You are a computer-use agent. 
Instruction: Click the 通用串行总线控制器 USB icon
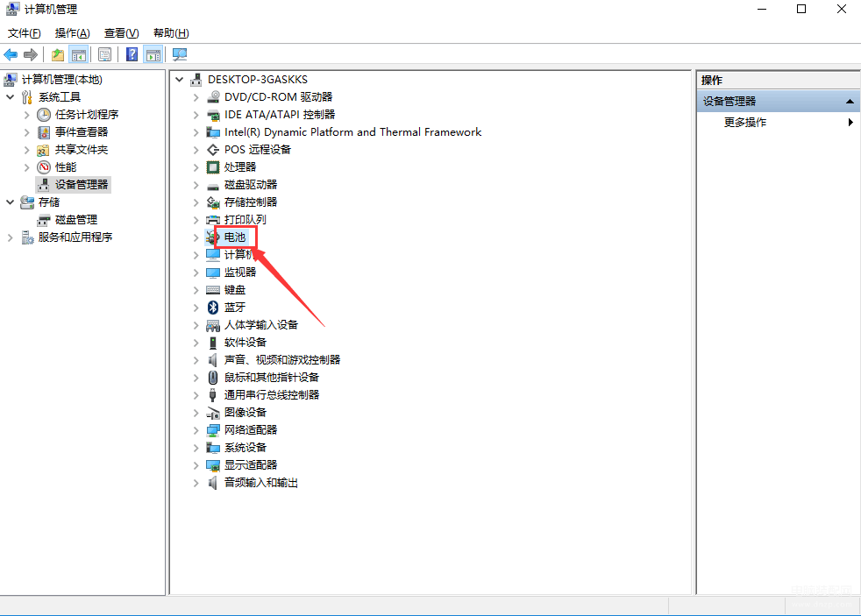click(213, 395)
